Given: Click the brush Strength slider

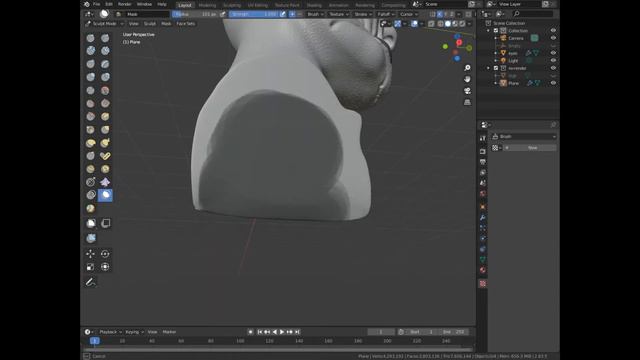Looking at the screenshot, I should (253, 14).
